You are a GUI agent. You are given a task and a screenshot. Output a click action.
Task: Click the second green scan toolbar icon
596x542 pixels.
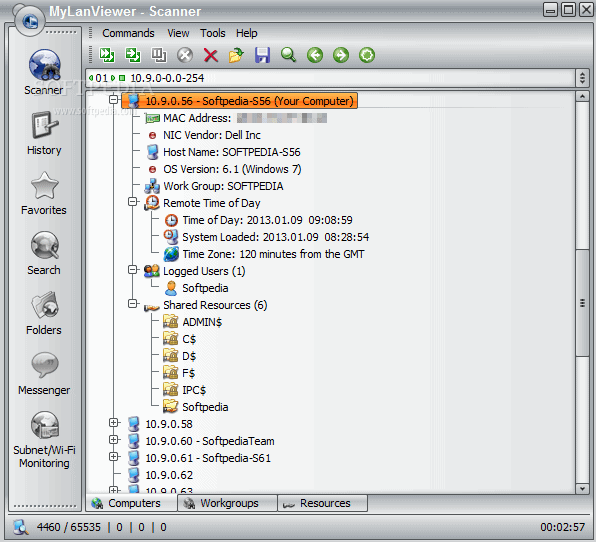(x=133, y=55)
